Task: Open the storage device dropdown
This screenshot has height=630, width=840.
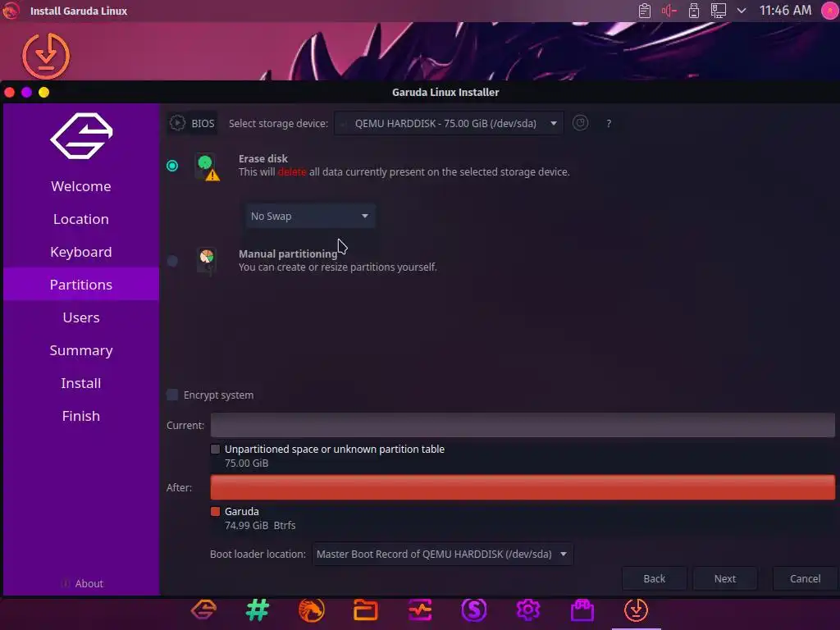Action: click(x=449, y=123)
